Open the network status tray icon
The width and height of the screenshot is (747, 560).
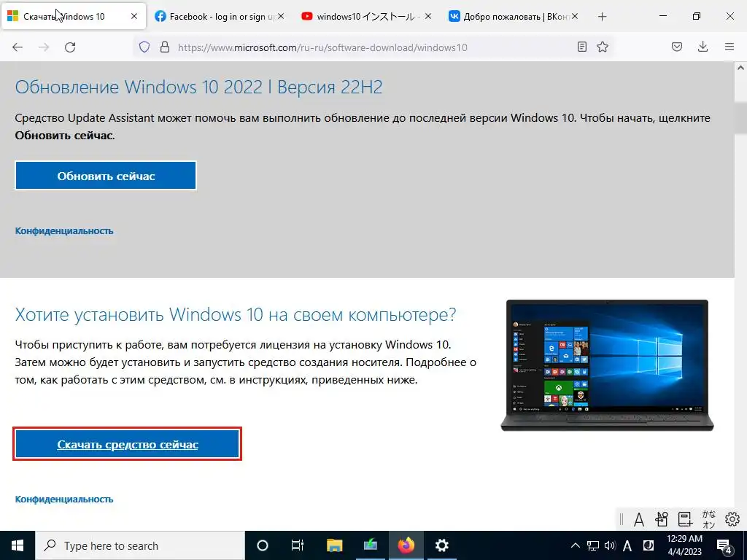(x=592, y=545)
